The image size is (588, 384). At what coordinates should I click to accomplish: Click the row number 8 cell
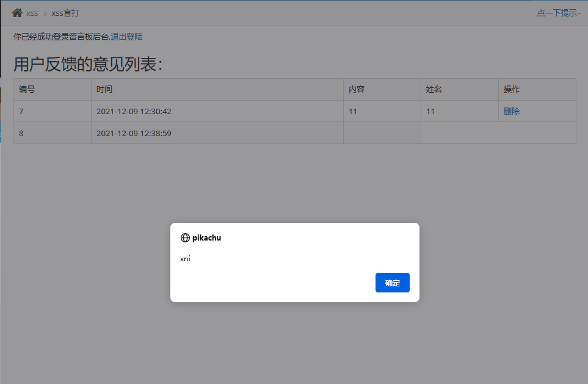pos(53,133)
